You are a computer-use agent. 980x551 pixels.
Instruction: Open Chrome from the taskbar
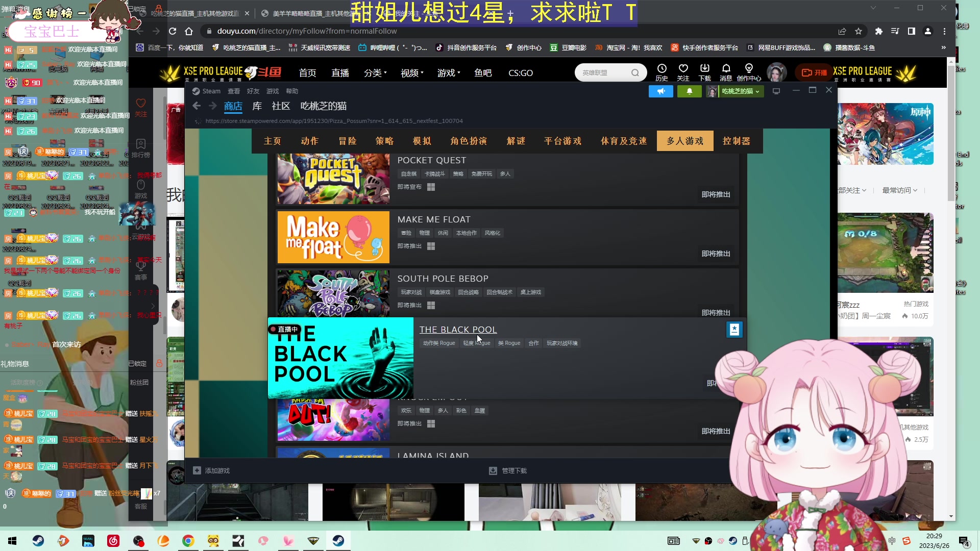[x=188, y=541]
